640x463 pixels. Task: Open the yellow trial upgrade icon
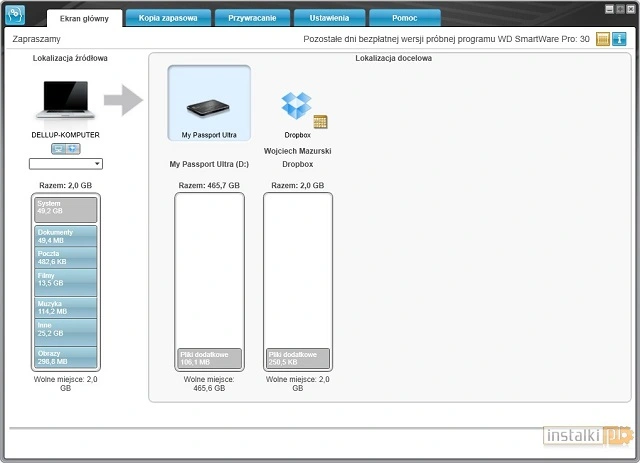pos(603,39)
